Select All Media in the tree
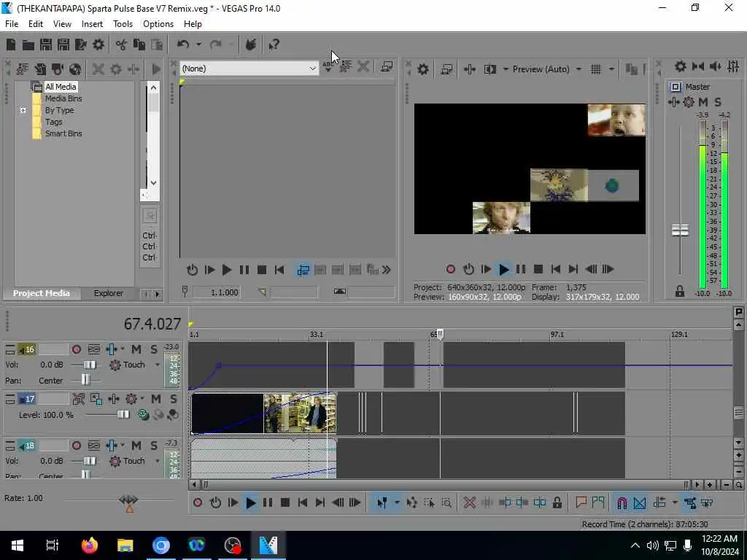The image size is (747, 560). (61, 87)
